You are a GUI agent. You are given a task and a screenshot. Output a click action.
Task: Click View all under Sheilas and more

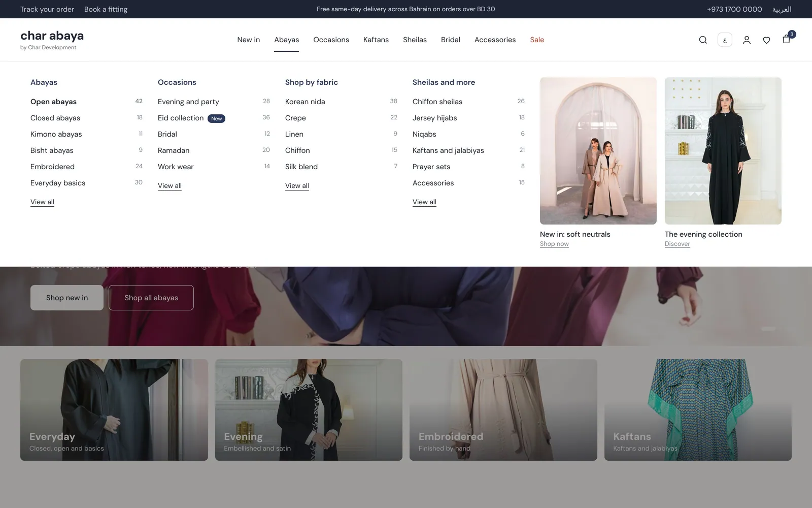point(424,202)
